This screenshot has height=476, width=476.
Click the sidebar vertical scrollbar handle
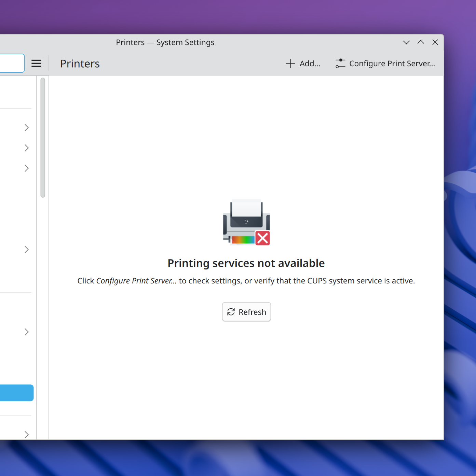point(43,138)
